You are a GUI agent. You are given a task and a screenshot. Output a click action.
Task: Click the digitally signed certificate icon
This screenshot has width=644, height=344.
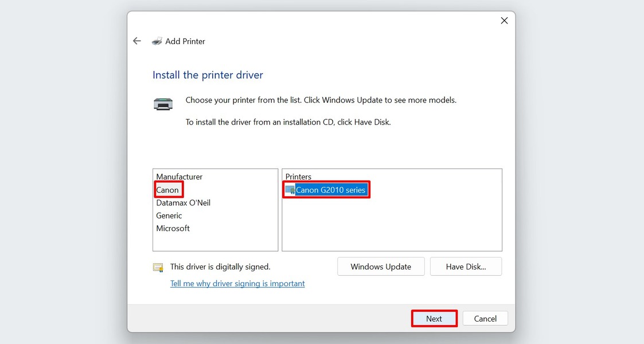point(158,267)
